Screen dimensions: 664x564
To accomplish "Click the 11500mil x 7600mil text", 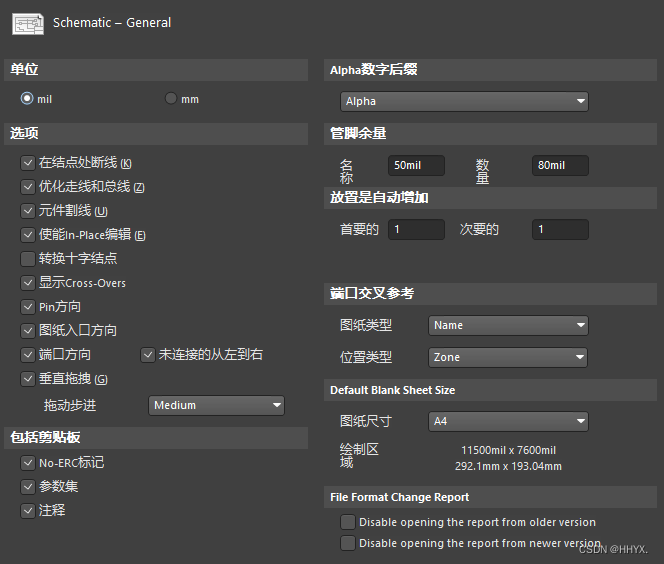I will click(508, 450).
